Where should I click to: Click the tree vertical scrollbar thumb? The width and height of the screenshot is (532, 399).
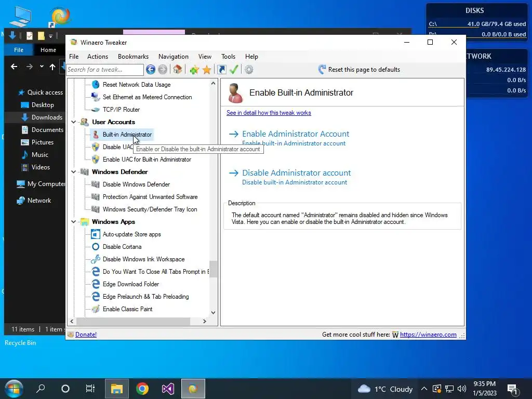pos(213,269)
